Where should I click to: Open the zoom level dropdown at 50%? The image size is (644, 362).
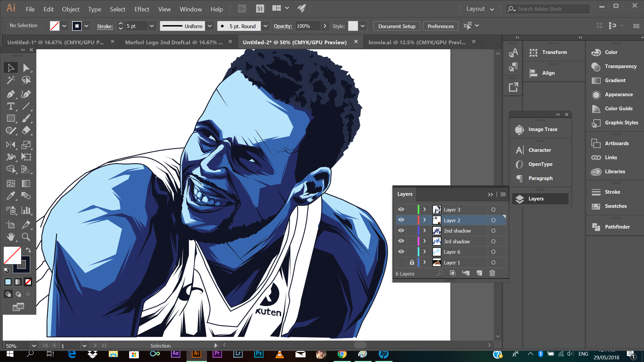click(34, 346)
